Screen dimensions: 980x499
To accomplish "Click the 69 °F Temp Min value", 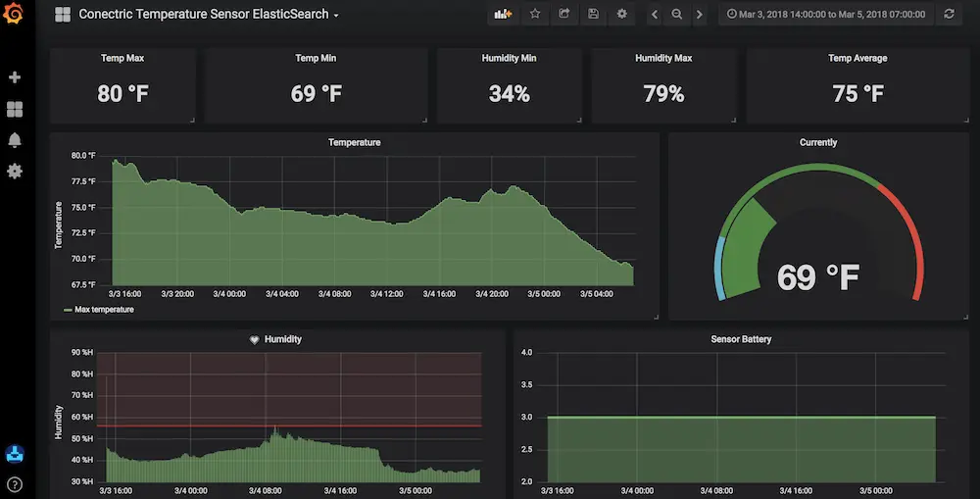I will [x=316, y=94].
